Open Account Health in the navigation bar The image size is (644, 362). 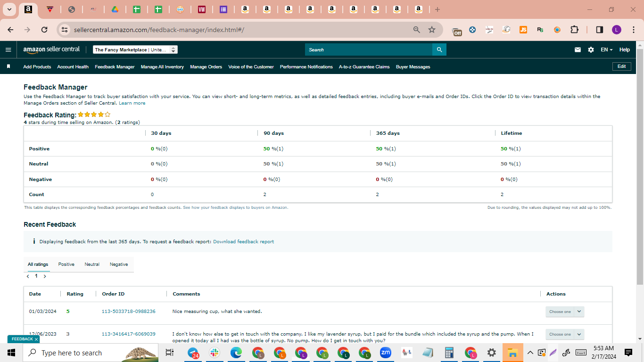pos(73,67)
